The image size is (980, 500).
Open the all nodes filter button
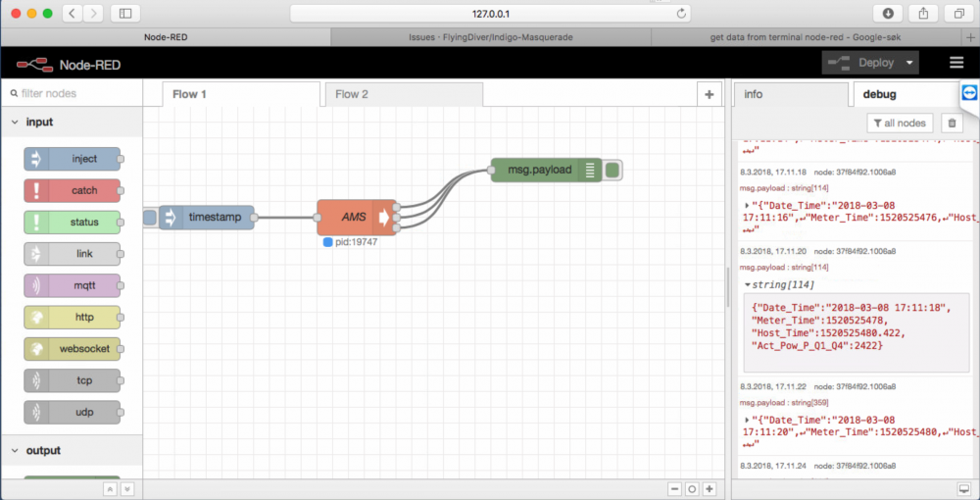pyautogui.click(x=899, y=124)
